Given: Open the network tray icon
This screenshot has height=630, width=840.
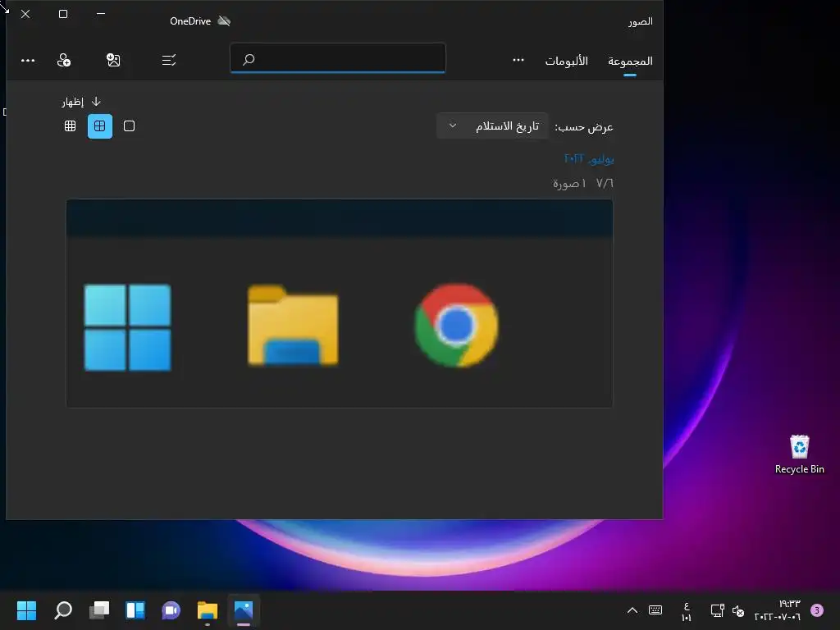Looking at the screenshot, I should coord(717,610).
